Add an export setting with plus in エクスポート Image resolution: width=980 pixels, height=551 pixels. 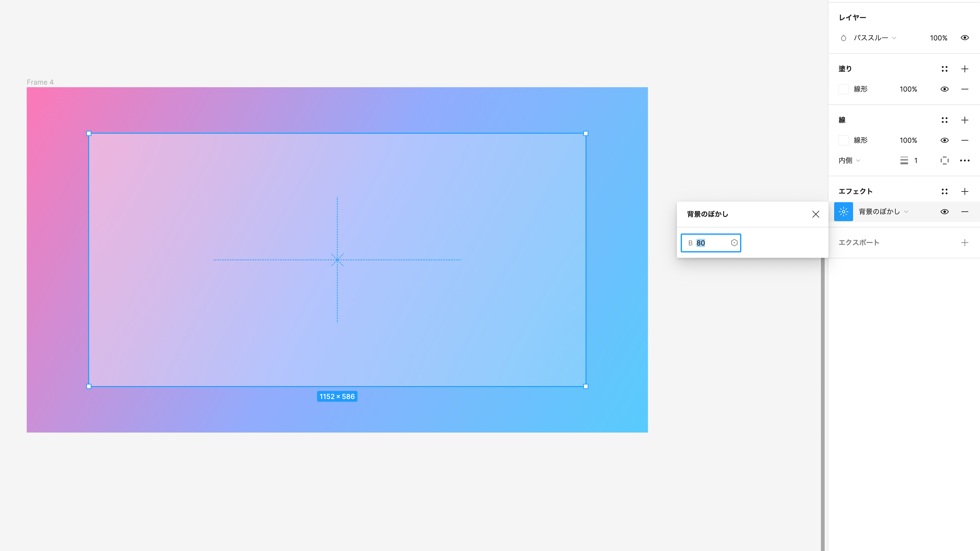[x=965, y=243]
